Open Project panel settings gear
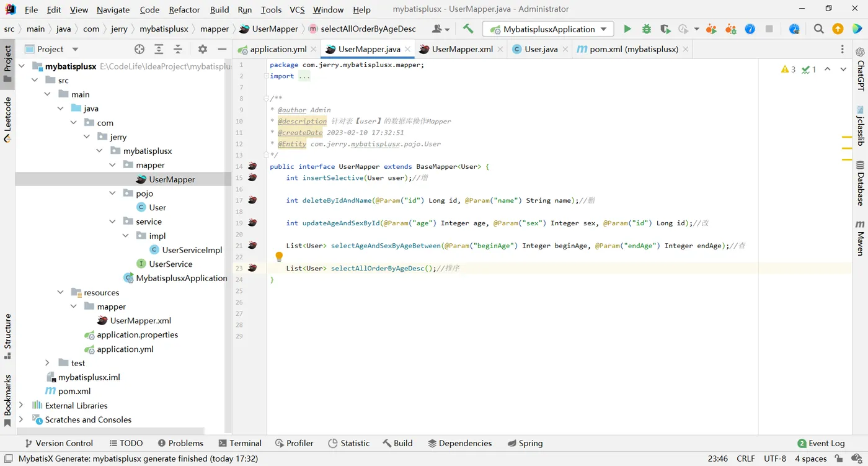This screenshot has height=466, width=868. pyautogui.click(x=203, y=49)
